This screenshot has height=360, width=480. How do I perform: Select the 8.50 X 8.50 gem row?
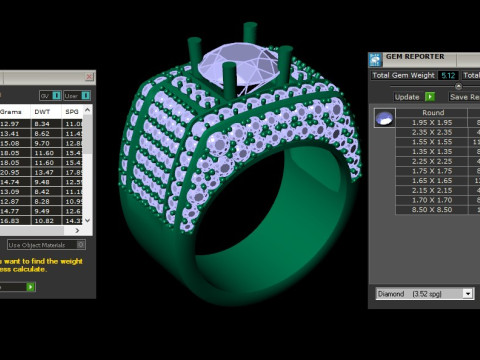click(x=432, y=210)
